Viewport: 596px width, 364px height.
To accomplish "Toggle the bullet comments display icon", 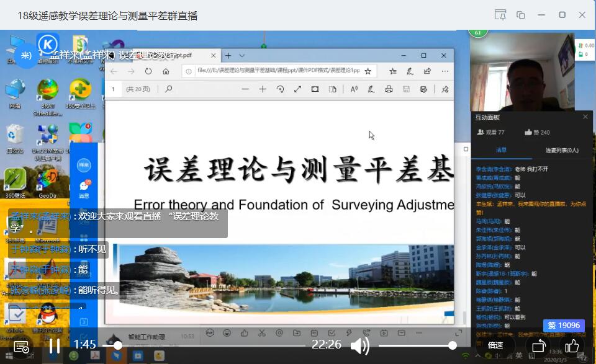I will pyautogui.click(x=21, y=346).
